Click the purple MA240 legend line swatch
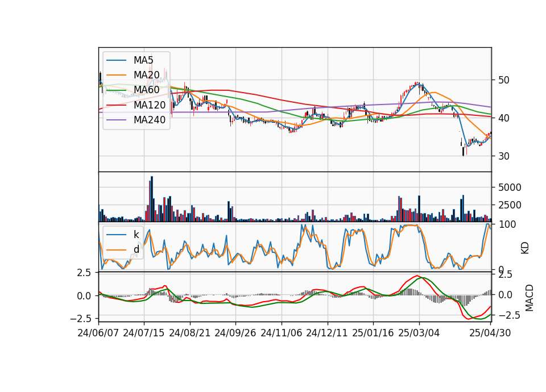546x392 pixels. 116,120
